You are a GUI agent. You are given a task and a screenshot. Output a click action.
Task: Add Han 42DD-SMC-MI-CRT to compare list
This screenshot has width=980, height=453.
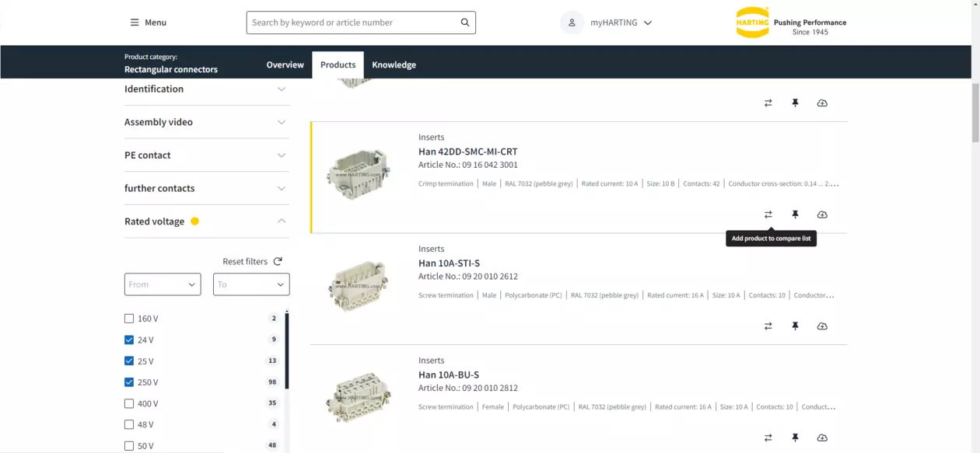click(768, 214)
